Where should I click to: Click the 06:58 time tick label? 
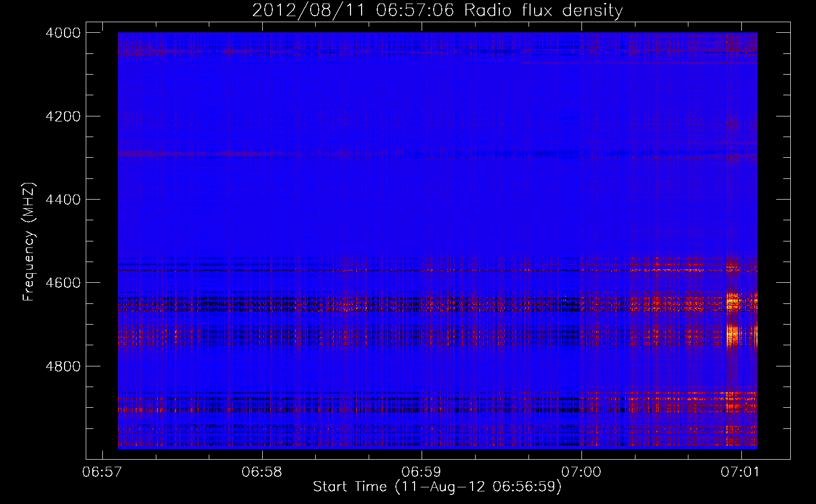coord(262,472)
